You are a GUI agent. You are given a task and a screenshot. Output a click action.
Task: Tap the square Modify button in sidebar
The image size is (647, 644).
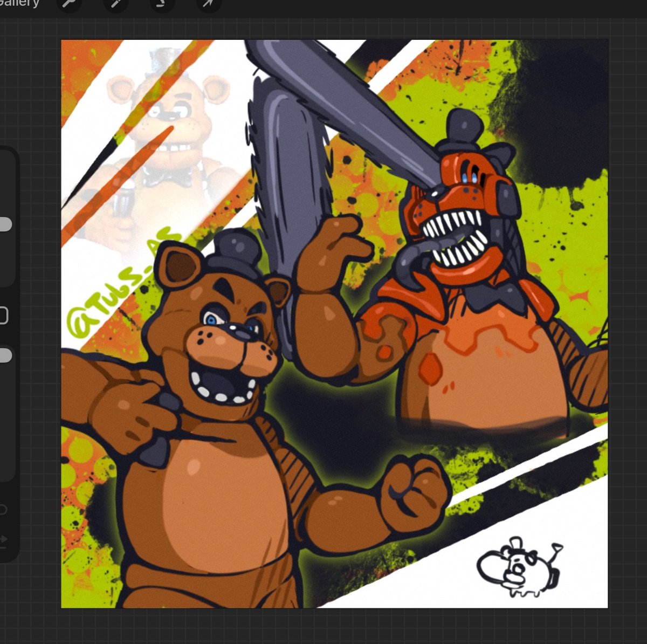pyautogui.click(x=3, y=316)
